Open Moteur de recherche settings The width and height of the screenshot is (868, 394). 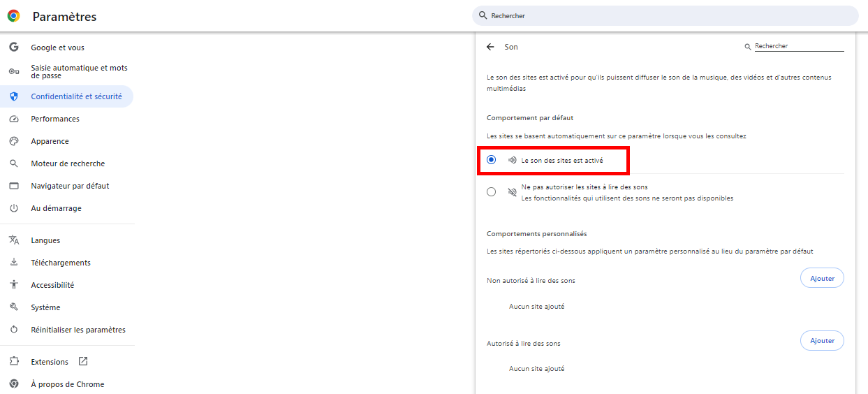[68, 163]
